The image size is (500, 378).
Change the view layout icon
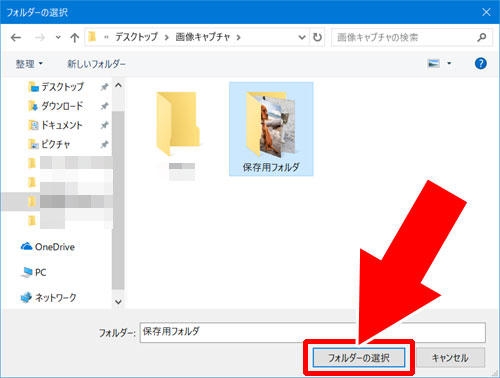coord(433,63)
